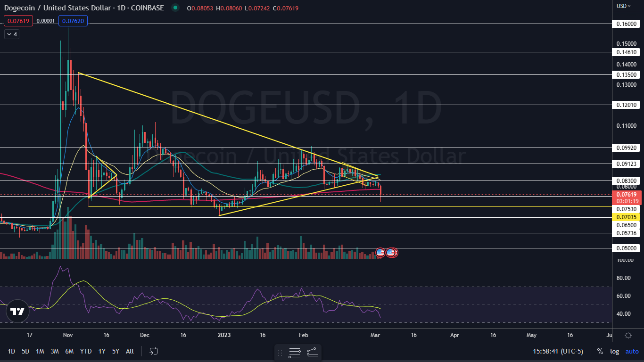Toggle log scale mode
644x362 pixels.
point(614,351)
